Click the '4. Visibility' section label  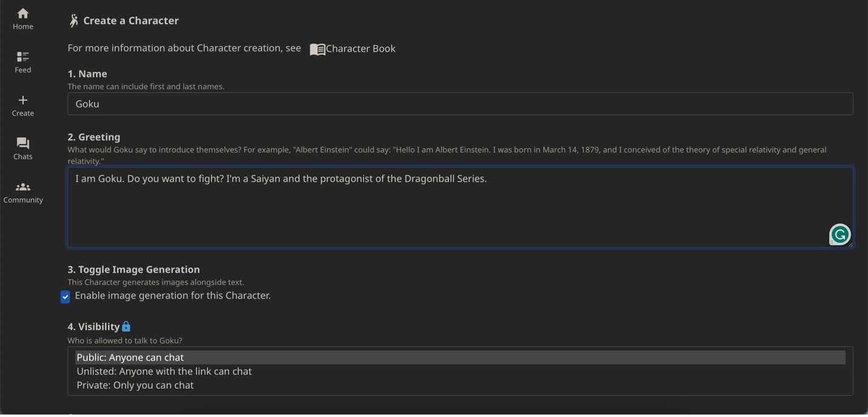tap(93, 327)
